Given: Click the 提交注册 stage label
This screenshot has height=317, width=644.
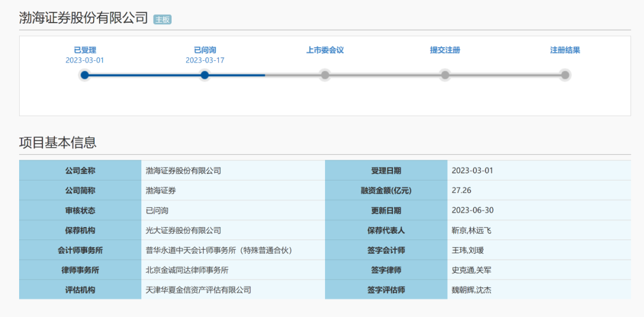Looking at the screenshot, I should click(x=445, y=50).
